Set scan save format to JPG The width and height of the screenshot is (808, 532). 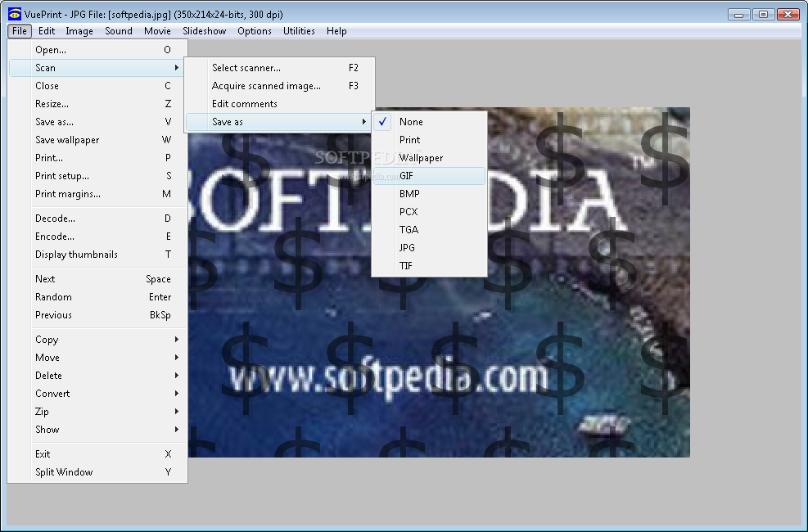click(x=429, y=248)
